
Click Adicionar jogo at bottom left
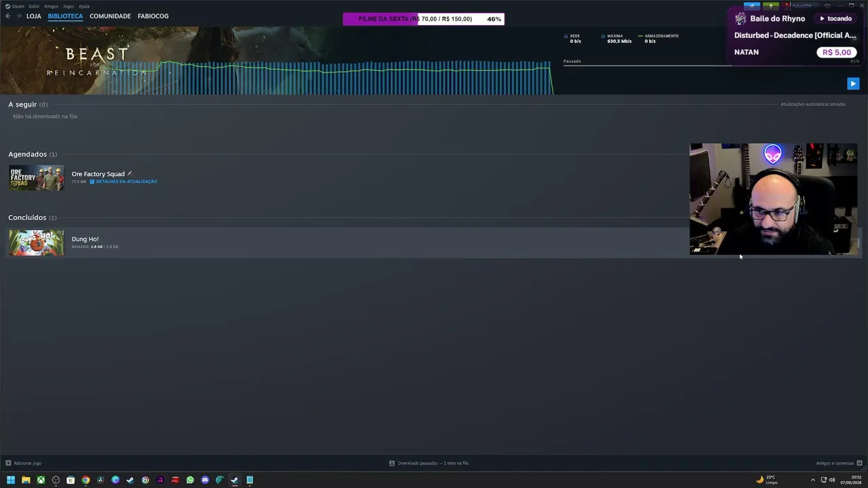(24, 464)
